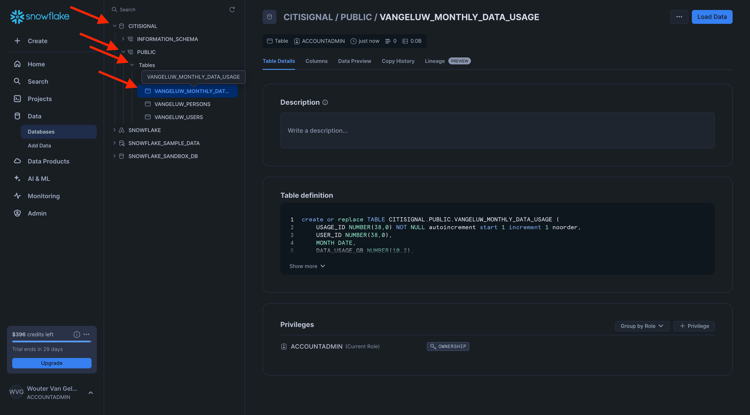This screenshot has height=415, width=750.
Task: Refresh the database object list
Action: tap(232, 10)
